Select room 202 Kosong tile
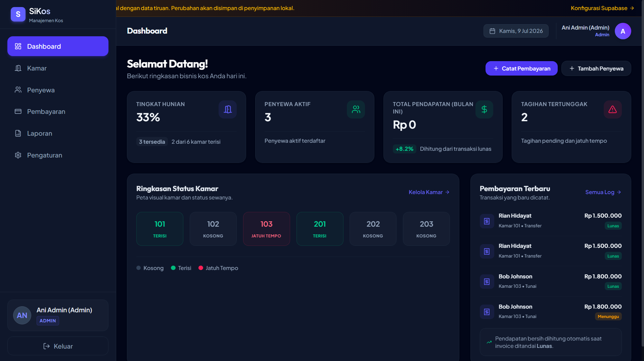 click(x=373, y=229)
